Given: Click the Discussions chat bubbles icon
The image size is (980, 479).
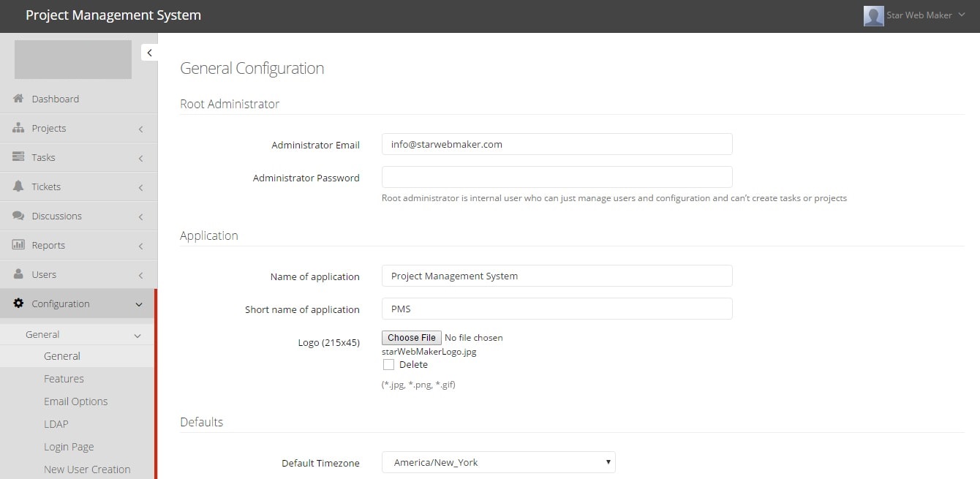Looking at the screenshot, I should tap(18, 216).
